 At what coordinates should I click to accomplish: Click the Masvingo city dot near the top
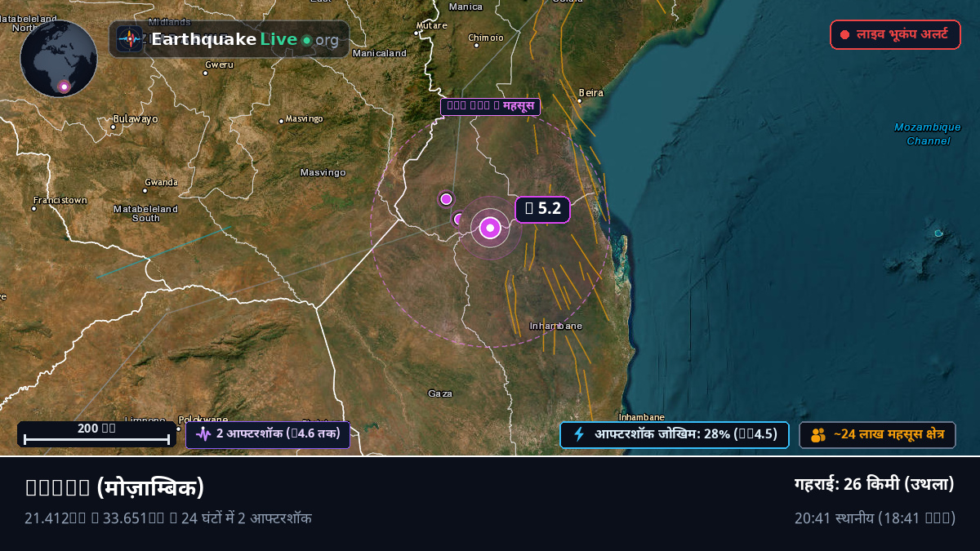point(281,121)
